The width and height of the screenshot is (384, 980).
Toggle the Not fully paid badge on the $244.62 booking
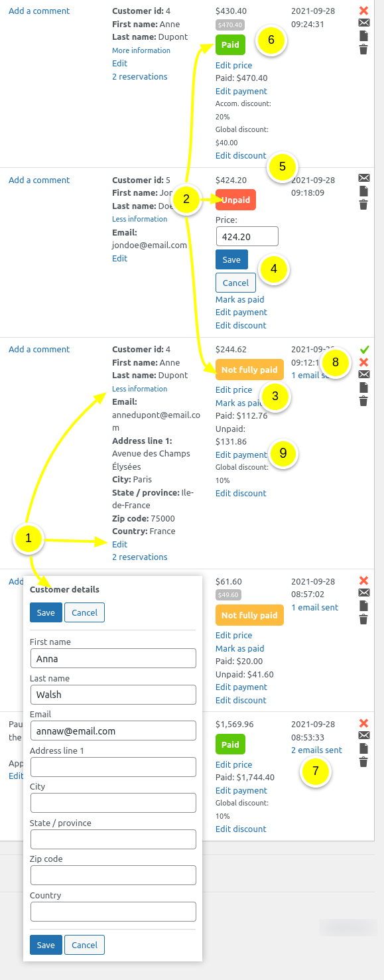(x=249, y=369)
